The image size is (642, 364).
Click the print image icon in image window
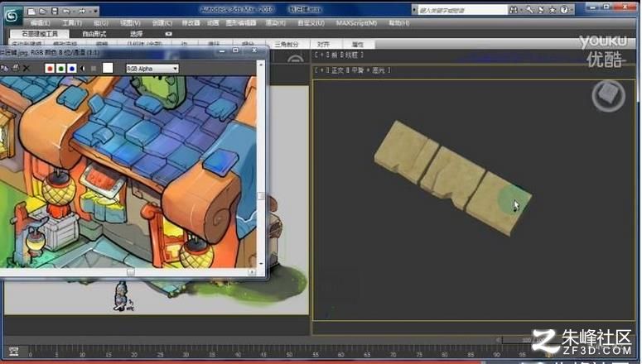coord(15,69)
